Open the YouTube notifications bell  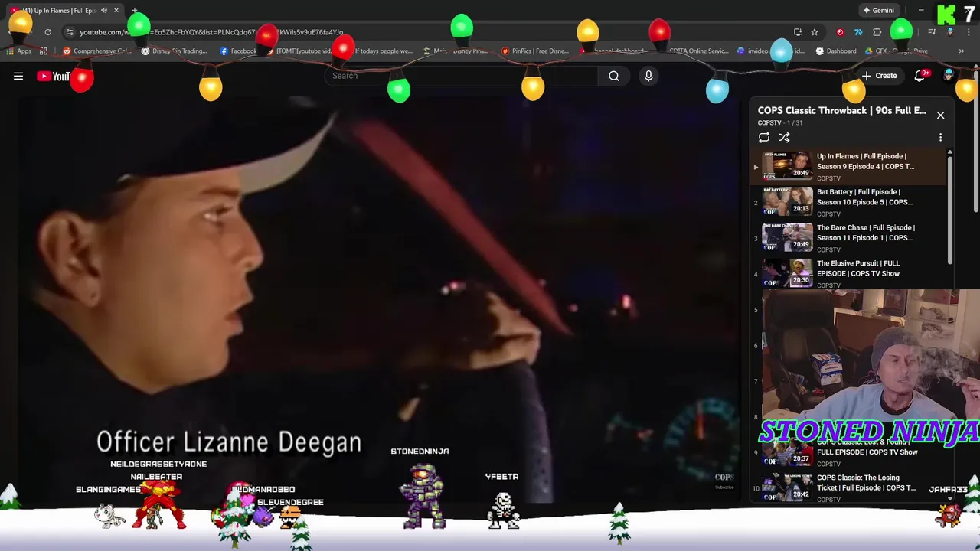(920, 76)
